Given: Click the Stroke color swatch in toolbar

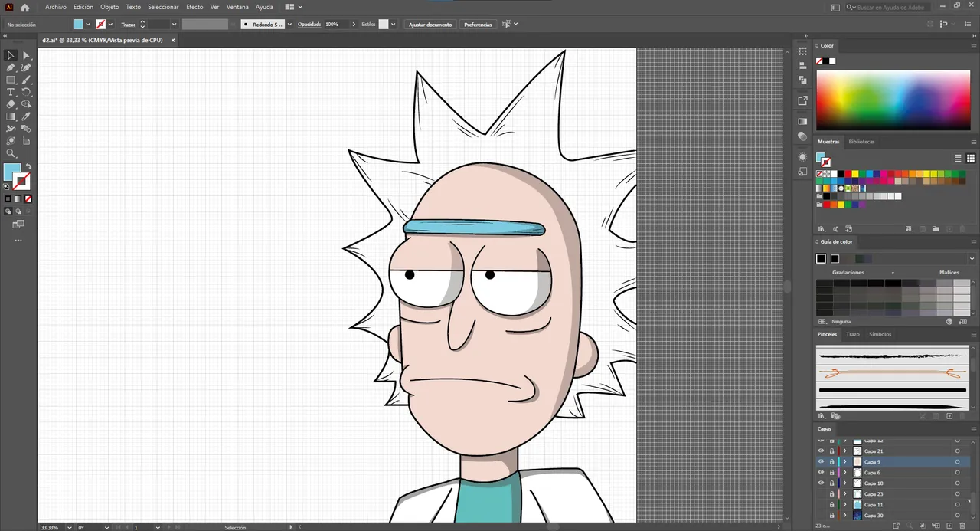Looking at the screenshot, I should point(22,182).
